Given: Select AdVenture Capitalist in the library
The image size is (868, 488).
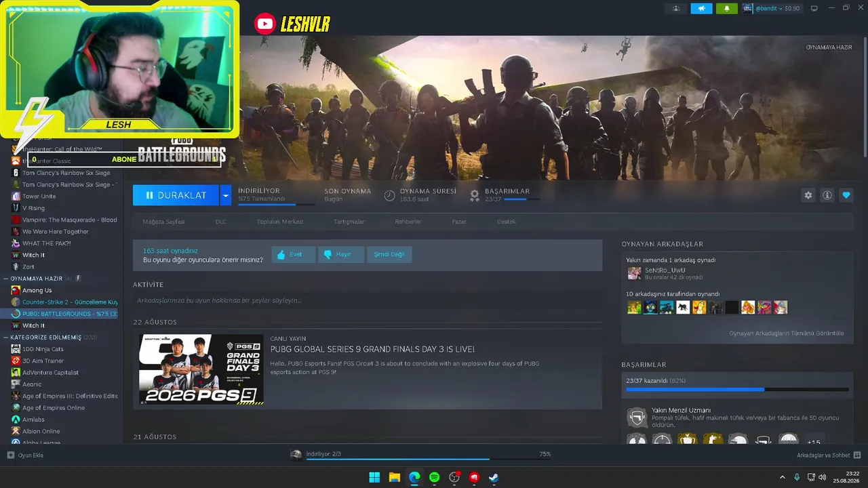Looking at the screenshot, I should coord(50,372).
